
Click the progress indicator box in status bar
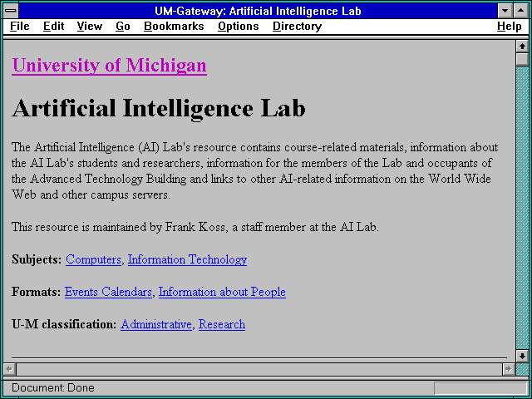tap(480, 388)
